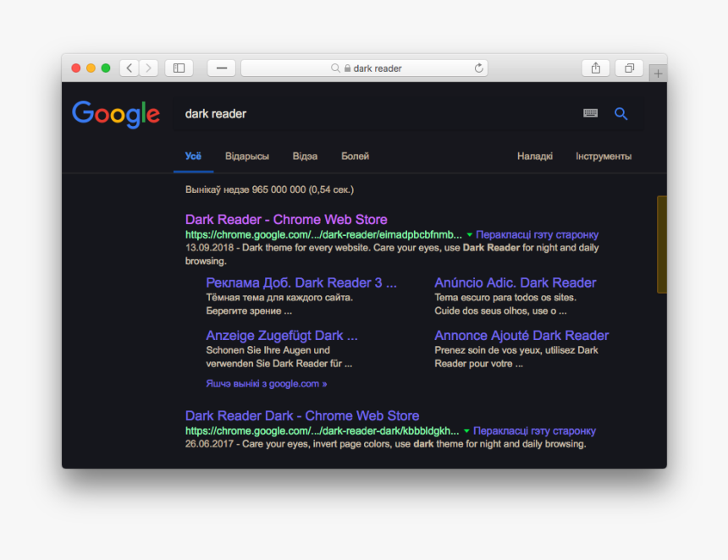The height and width of the screenshot is (560, 728).
Task: Click the dark-reader-dark/kbbbldgkh green URL text
Action: pyautogui.click(x=323, y=431)
